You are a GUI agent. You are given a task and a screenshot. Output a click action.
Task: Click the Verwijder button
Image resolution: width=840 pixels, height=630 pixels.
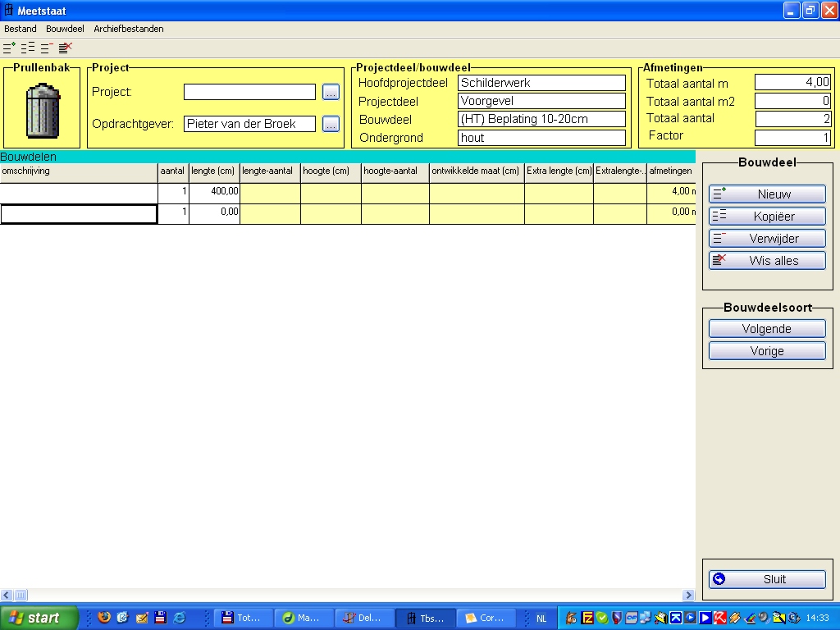767,239
